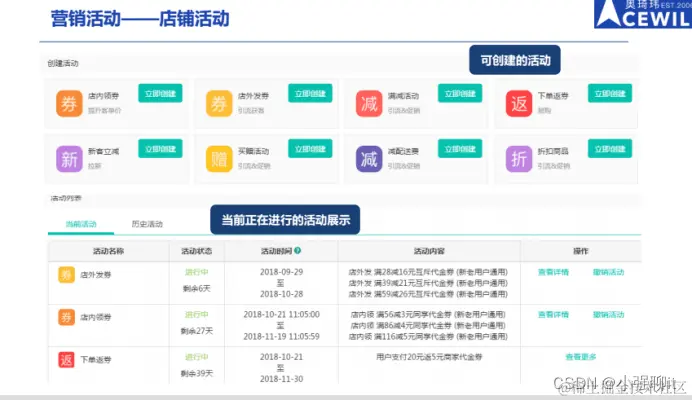Click 撤销活动 in the 店内领券 row

609,315
